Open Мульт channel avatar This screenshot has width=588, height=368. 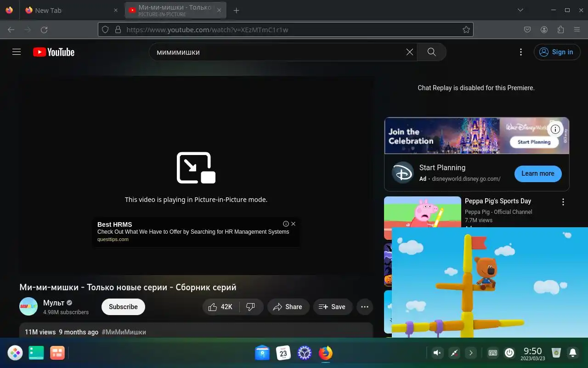28,306
